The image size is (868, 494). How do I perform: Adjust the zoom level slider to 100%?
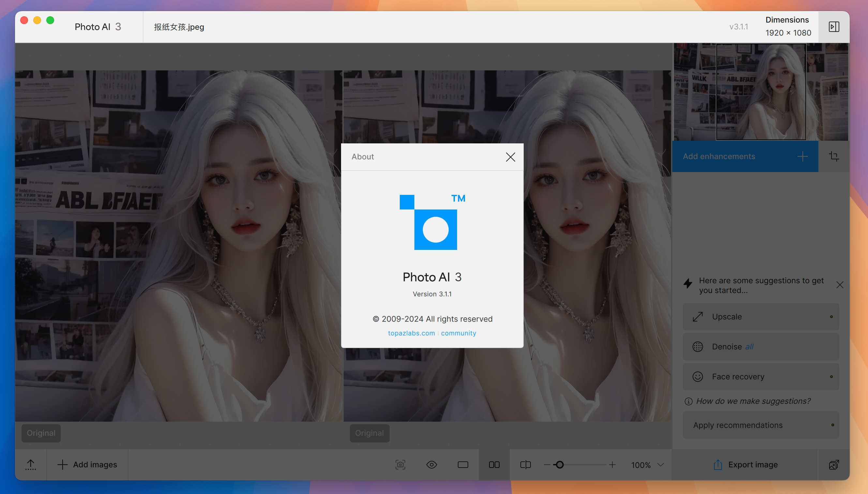tap(559, 465)
